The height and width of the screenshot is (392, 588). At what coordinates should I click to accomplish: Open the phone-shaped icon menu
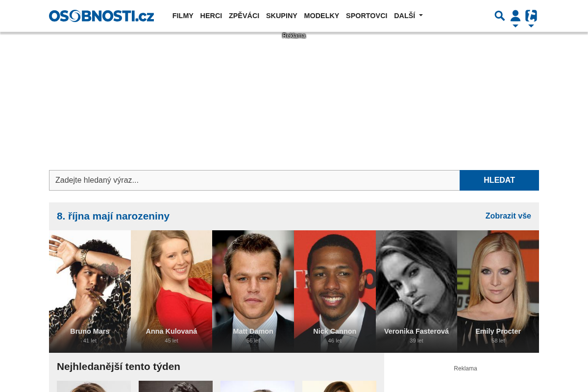tap(531, 18)
